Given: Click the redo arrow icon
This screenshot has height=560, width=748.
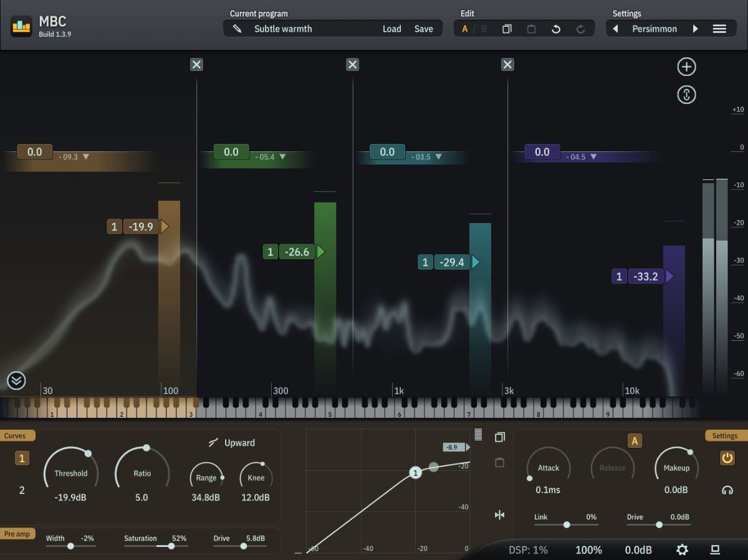Looking at the screenshot, I should 580,29.
